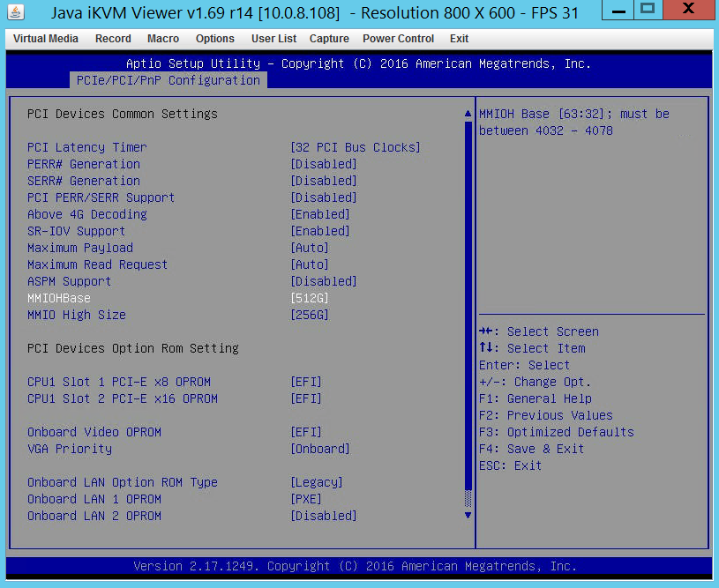Toggle the Above 4G Decoding Enabled value

tap(320, 214)
